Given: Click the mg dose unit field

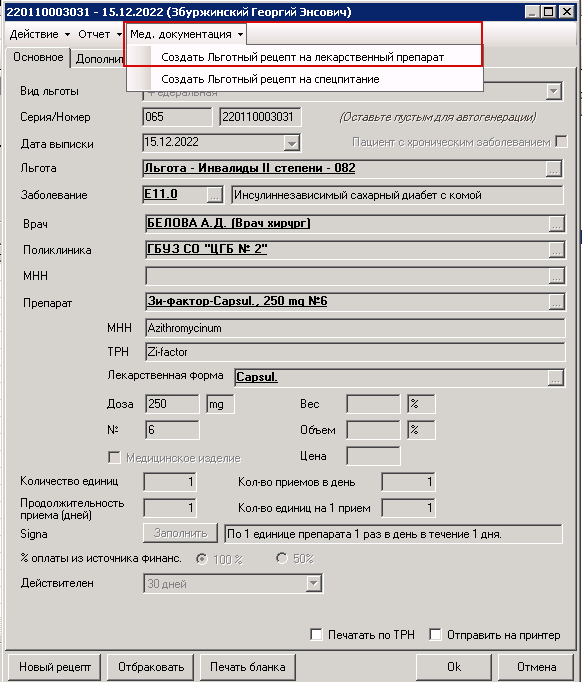Looking at the screenshot, I should (220, 404).
